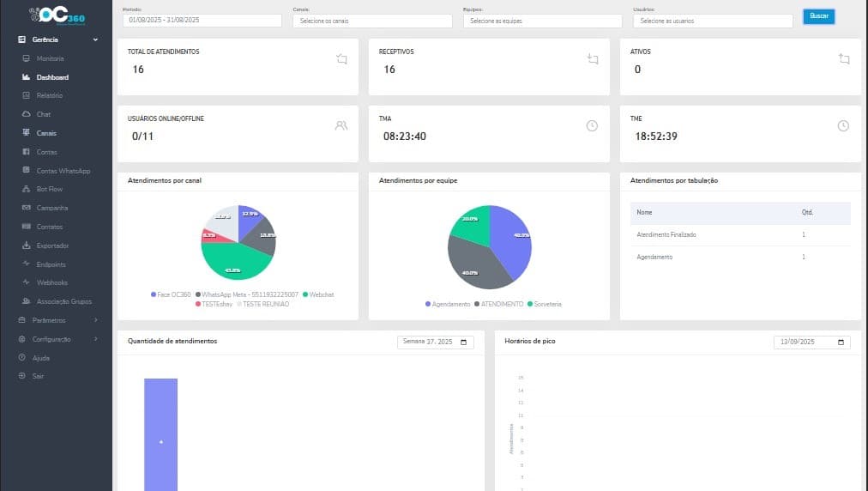The height and width of the screenshot is (491, 868).
Task: Click the Sair logout link
Action: [x=38, y=376]
